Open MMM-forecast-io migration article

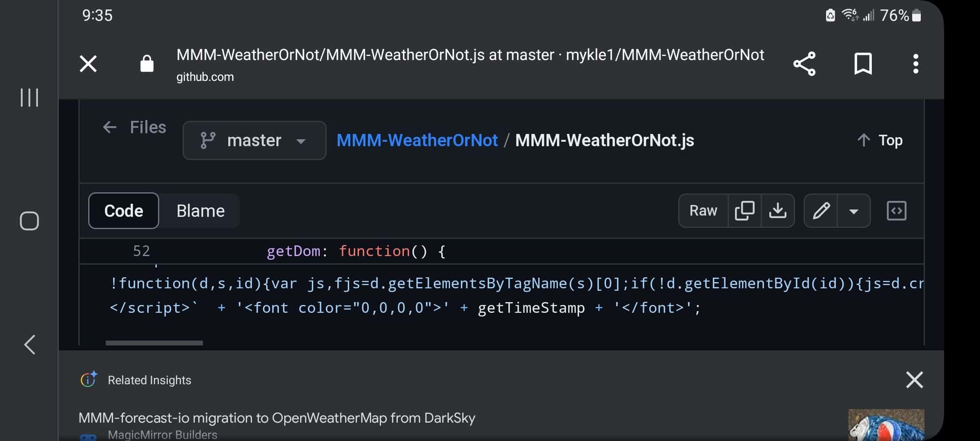(277, 418)
